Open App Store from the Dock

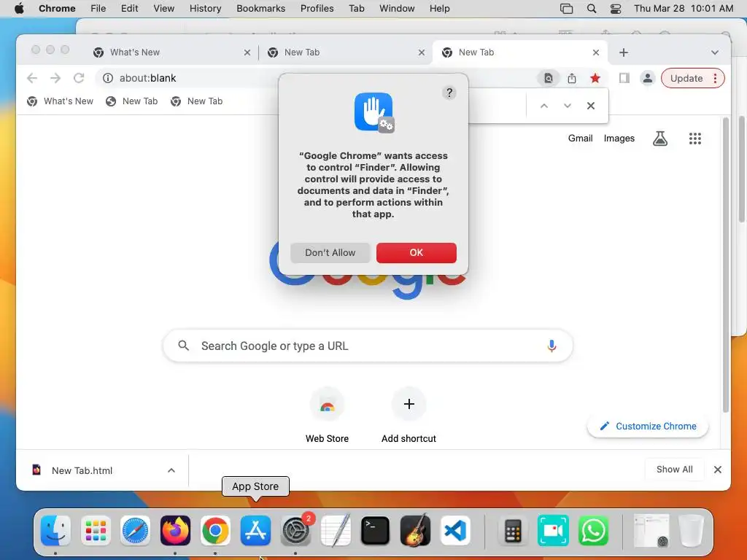pyautogui.click(x=255, y=531)
